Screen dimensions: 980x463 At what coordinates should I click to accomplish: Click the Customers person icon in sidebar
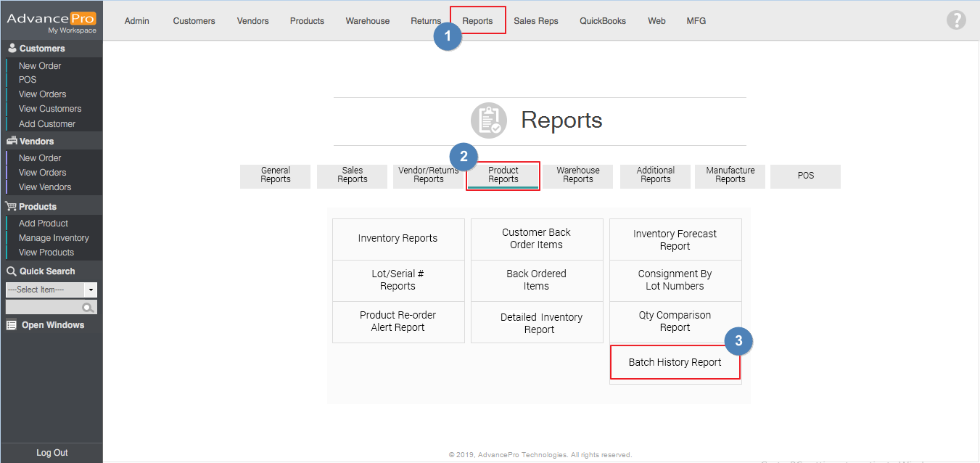click(x=12, y=49)
